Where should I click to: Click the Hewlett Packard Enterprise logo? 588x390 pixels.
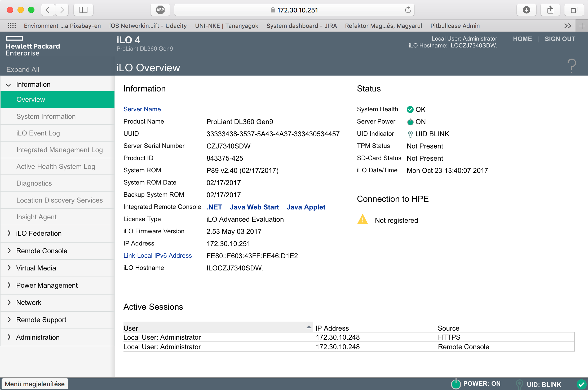pyautogui.click(x=33, y=46)
